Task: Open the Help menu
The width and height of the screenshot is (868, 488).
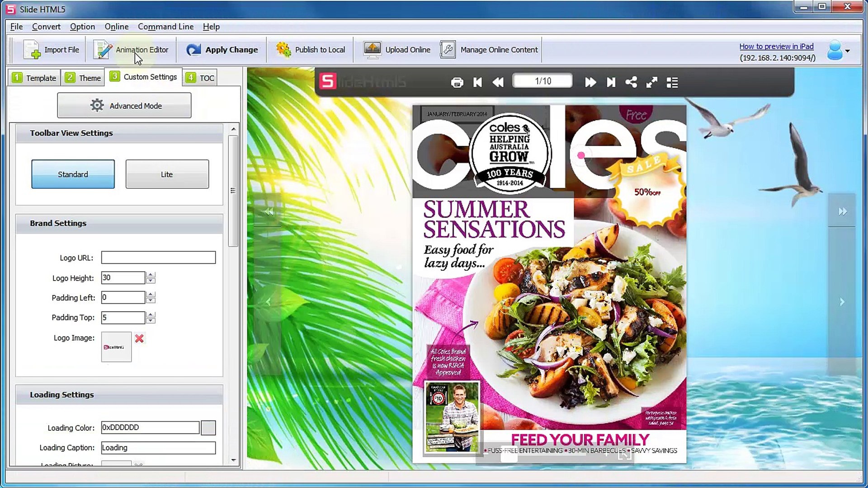Action: (x=211, y=27)
